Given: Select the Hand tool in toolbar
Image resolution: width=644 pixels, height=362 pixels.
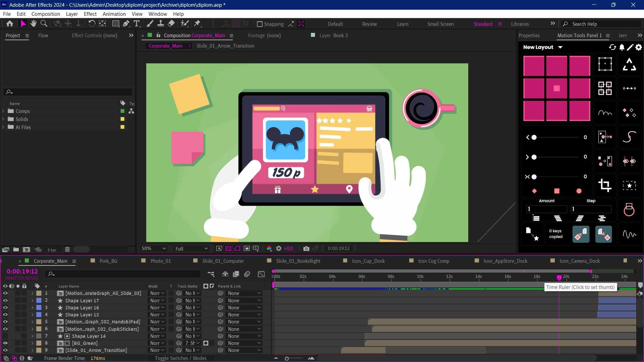Looking at the screenshot, I should [33, 24].
